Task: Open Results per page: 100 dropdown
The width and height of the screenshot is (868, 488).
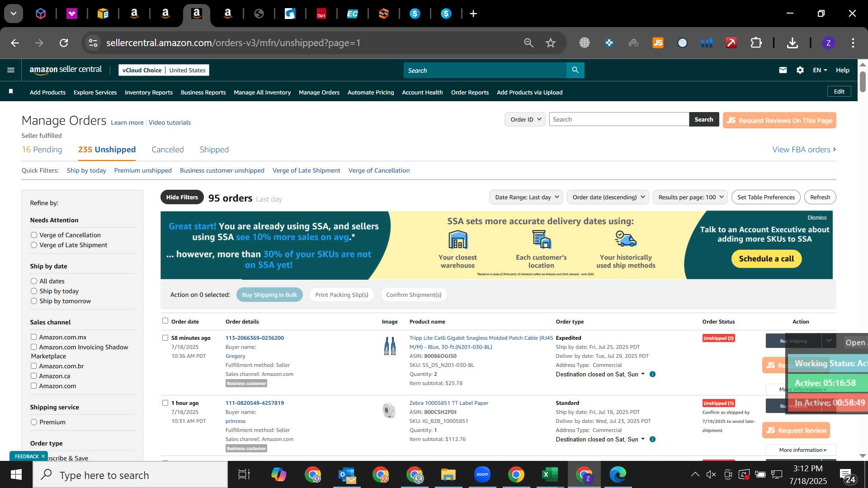Action: click(x=690, y=197)
